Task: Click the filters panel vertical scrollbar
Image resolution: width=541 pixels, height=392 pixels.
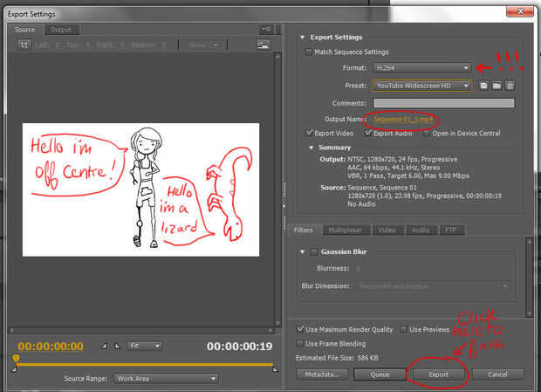Action: tap(530, 277)
